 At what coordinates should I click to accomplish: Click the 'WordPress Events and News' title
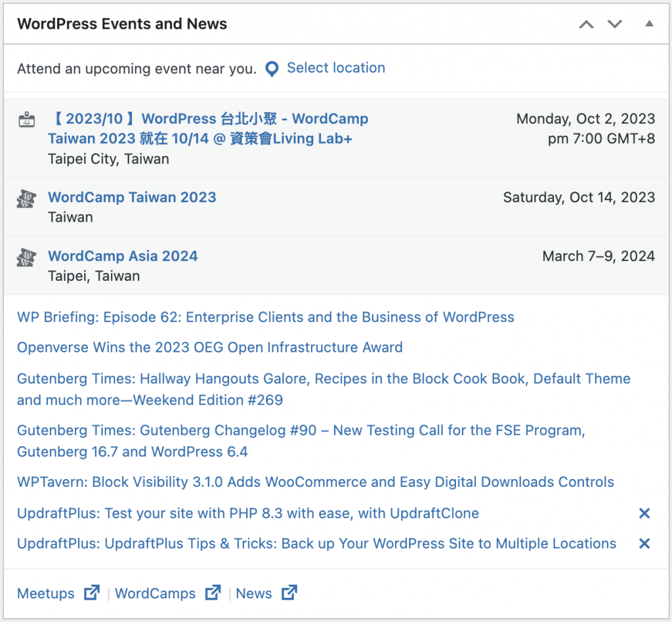coord(122,24)
